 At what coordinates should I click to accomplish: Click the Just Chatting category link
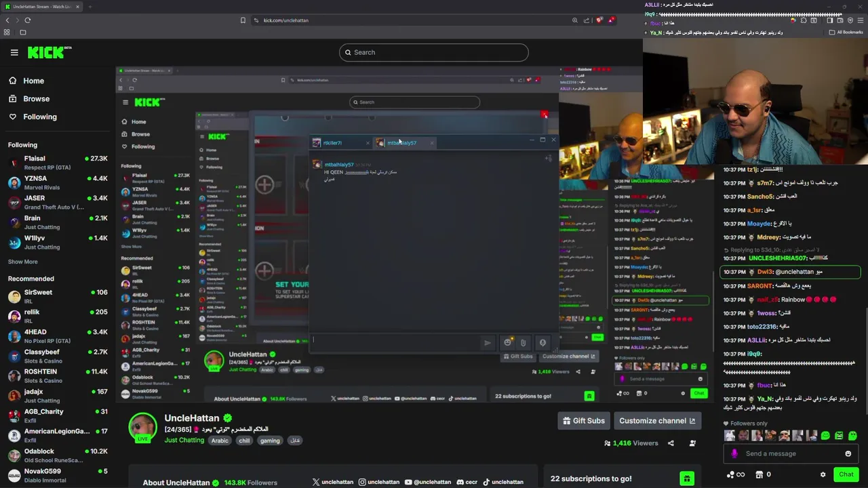point(184,441)
